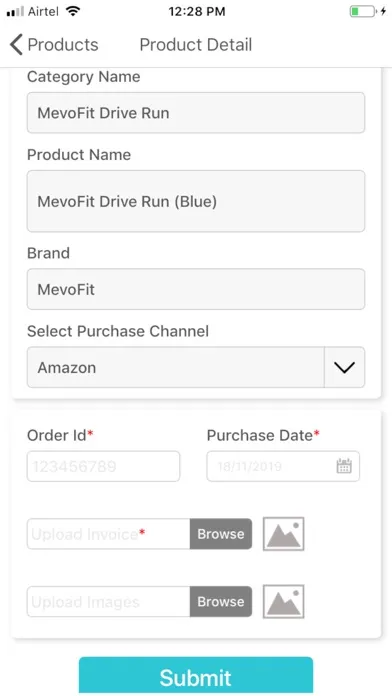Expand the purchase channel dropdown arrow

tap(344, 368)
